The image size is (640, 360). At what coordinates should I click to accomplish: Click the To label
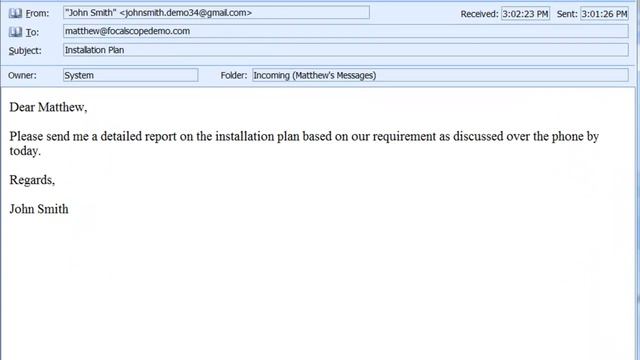tap(32, 32)
